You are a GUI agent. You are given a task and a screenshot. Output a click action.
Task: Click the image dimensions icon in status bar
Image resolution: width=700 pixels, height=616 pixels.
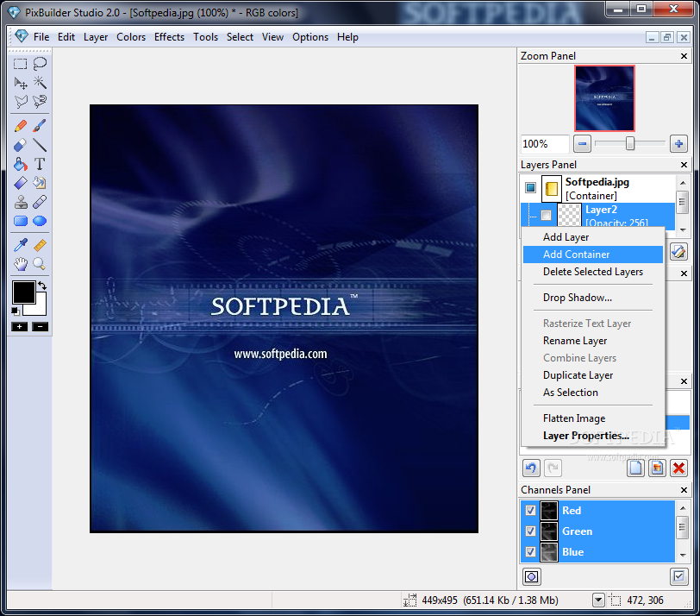point(409,600)
